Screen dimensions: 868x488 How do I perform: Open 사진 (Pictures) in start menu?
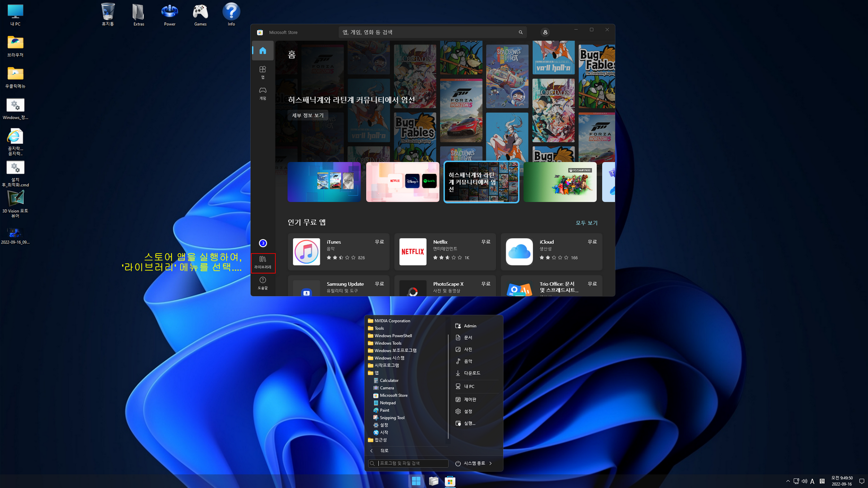pyautogui.click(x=464, y=350)
